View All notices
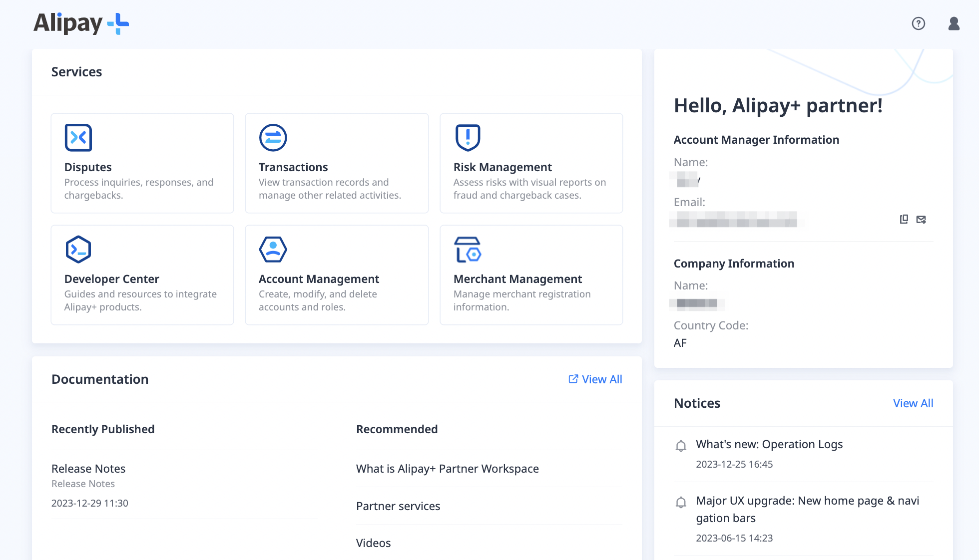 [x=913, y=403]
